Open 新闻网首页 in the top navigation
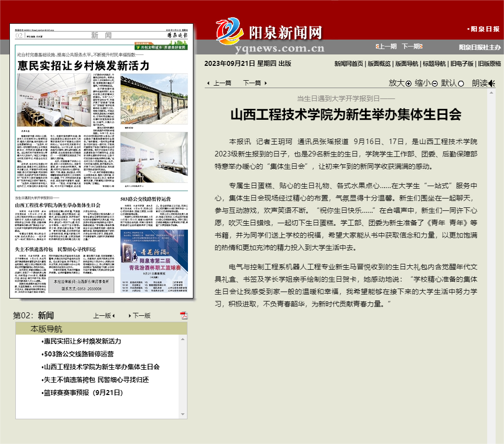Screen dimensions: 504x444 click(349, 64)
